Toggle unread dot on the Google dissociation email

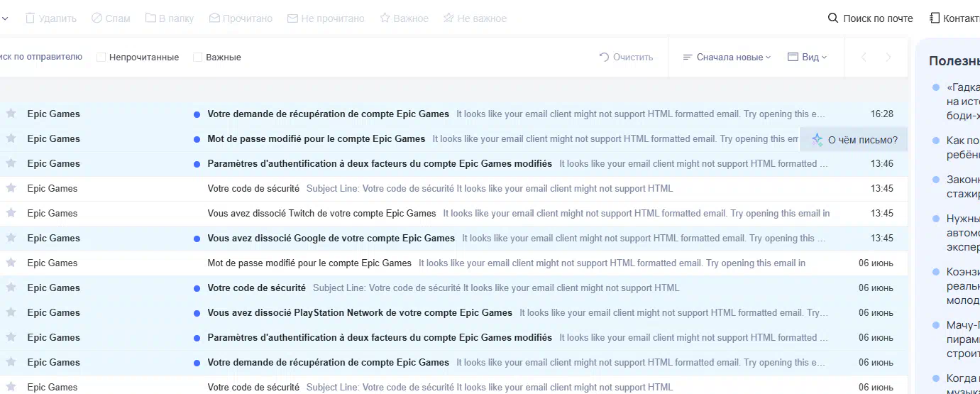point(197,239)
